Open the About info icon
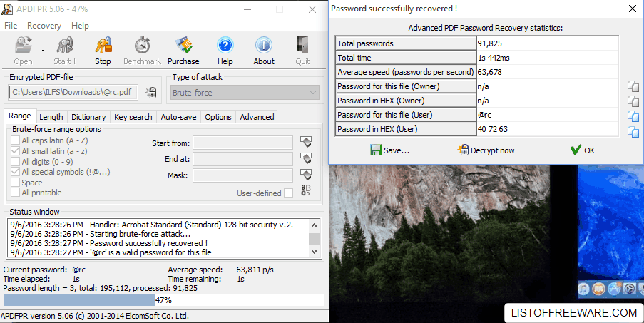Screen dimensions: 644x323 point(264,46)
